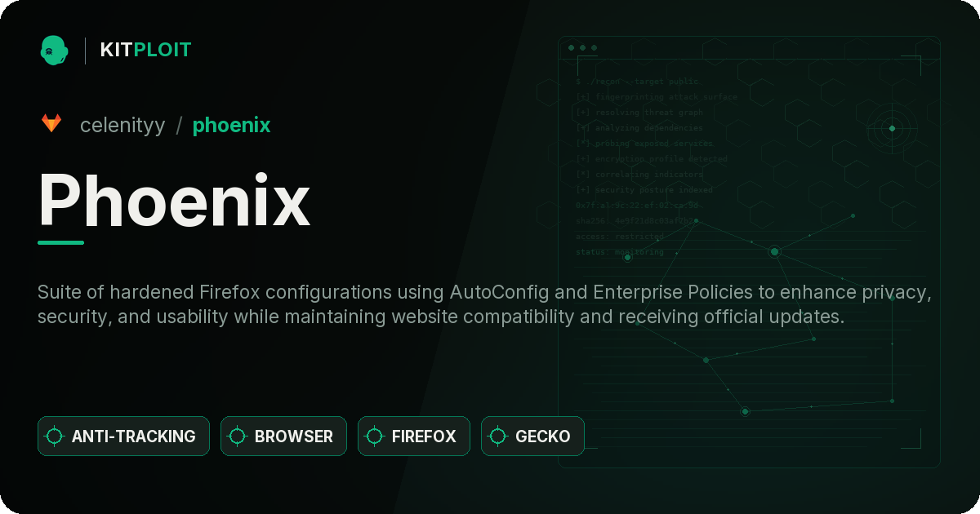The image size is (980, 514).
Task: Click the 'correlating indicators' terminal line
Action: tap(639, 175)
